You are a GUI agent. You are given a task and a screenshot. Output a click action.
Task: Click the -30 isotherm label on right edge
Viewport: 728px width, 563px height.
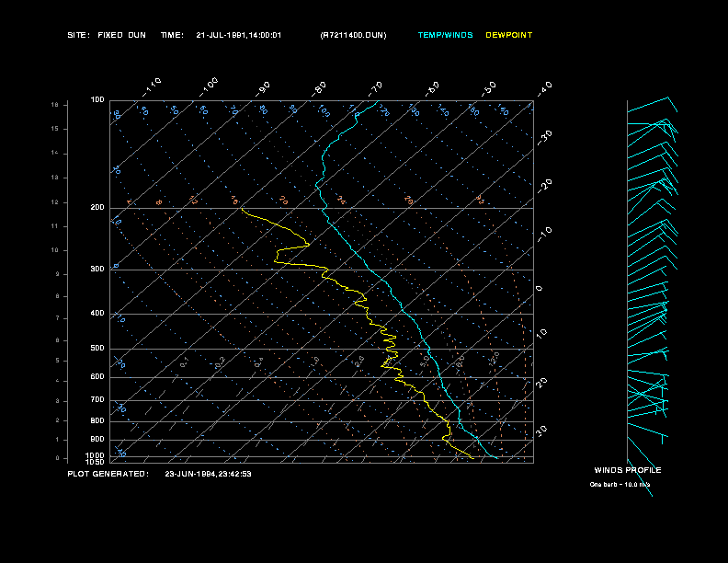tap(545, 137)
